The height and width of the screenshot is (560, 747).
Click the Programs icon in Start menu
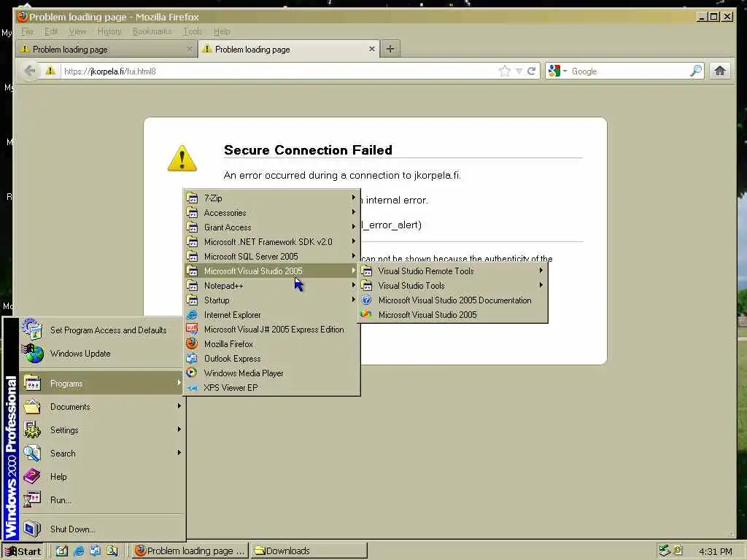[32, 383]
